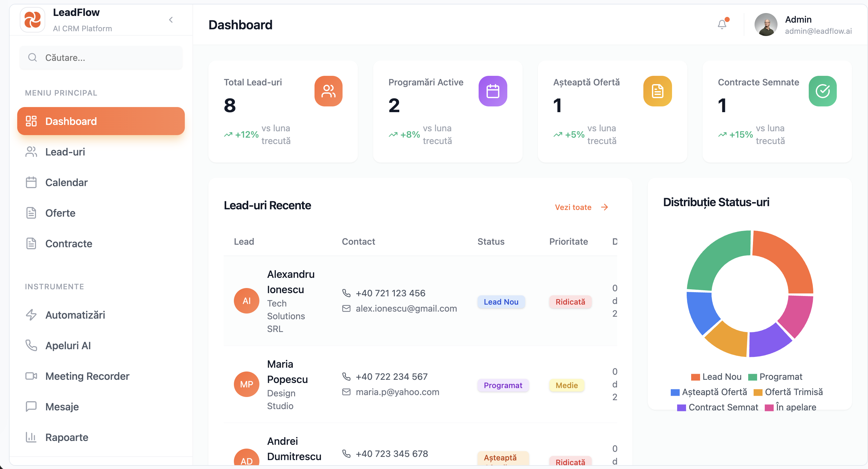868x469 pixels.
Task: Click Vezi toate to view all leads
Action: (573, 207)
